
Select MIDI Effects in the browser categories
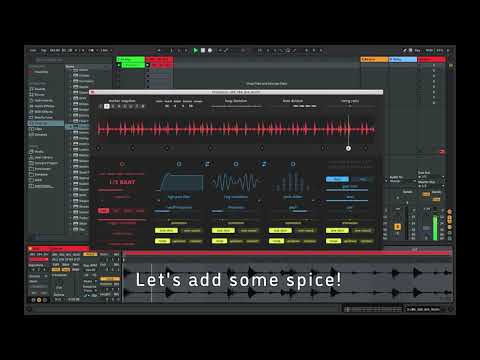pyautogui.click(x=42, y=112)
